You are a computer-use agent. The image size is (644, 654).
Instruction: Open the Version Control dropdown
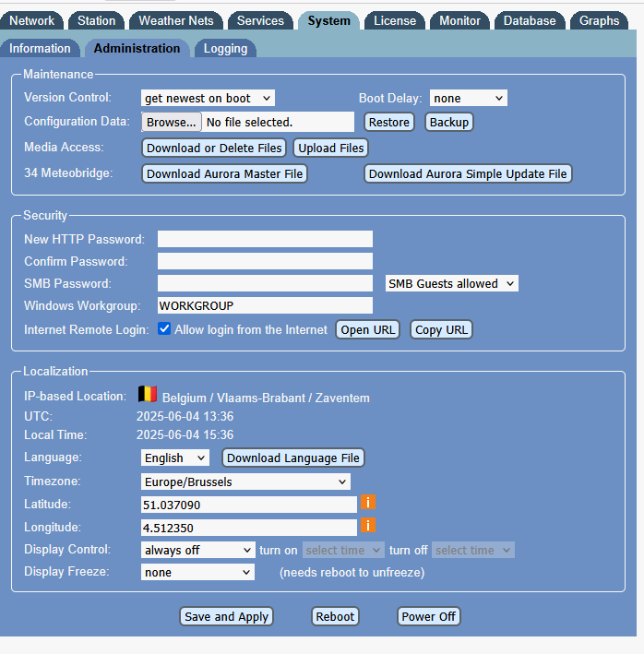tap(208, 98)
